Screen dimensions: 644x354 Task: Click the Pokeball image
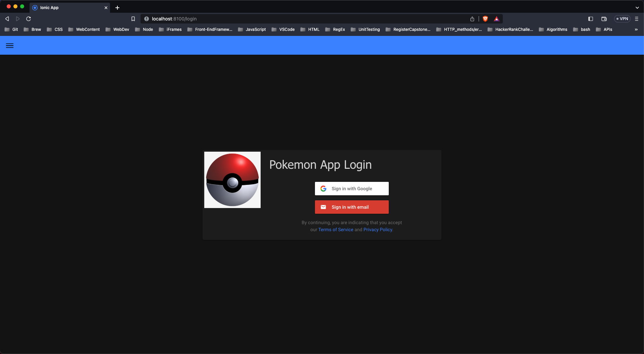pyautogui.click(x=232, y=180)
